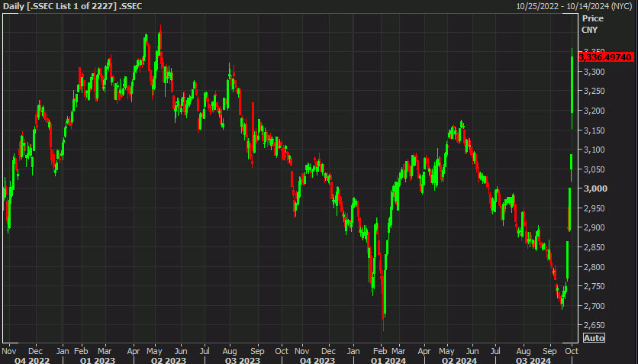Click the 'CNY' currency label
The height and width of the screenshot is (364, 638).
pyautogui.click(x=590, y=30)
